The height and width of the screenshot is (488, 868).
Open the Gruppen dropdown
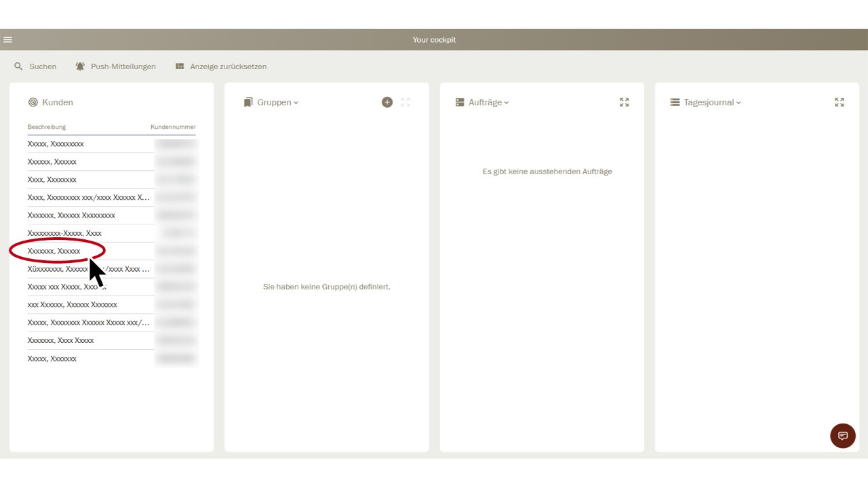point(277,102)
